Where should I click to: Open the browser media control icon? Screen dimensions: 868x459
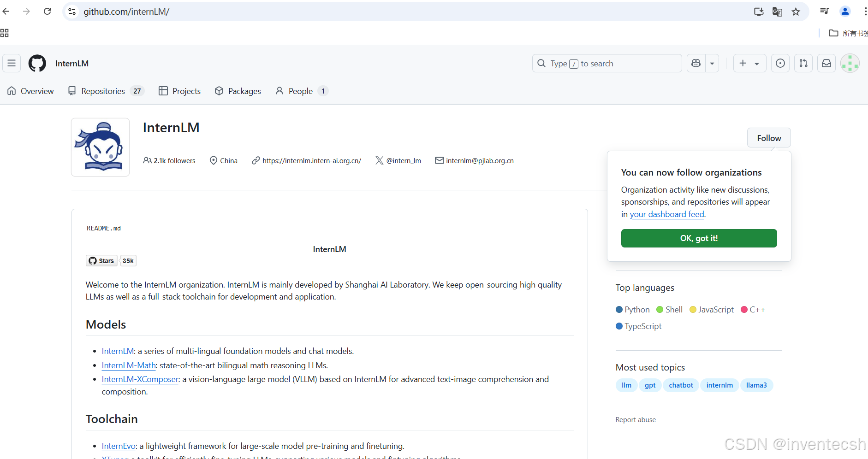pyautogui.click(x=825, y=12)
